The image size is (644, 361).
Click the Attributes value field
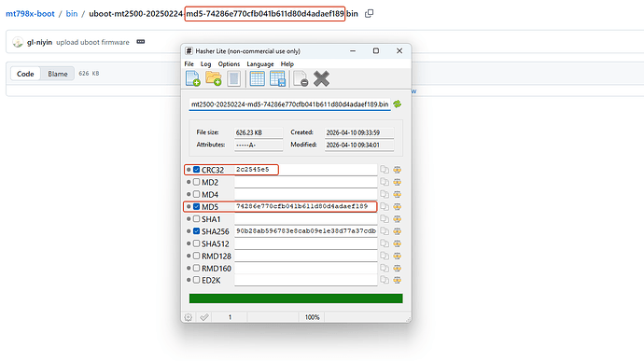click(259, 145)
